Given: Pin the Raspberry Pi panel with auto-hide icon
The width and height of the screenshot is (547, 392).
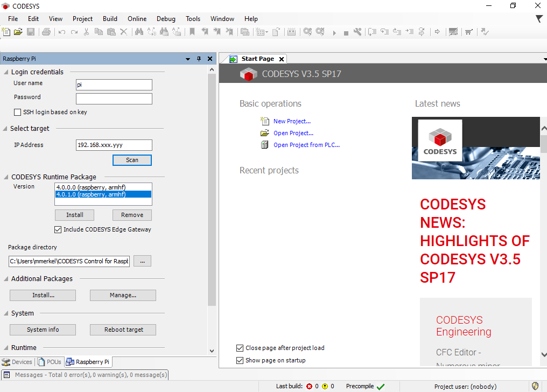Looking at the screenshot, I should pyautogui.click(x=199, y=59).
